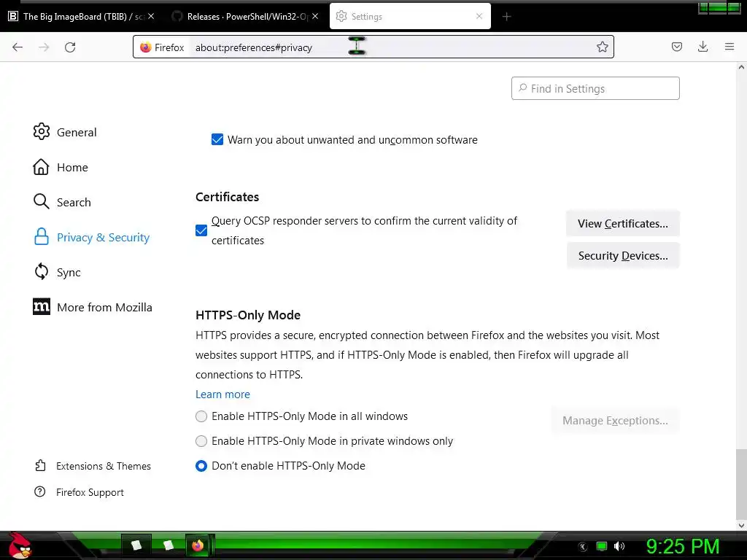The image size is (747, 560).
Task: Open the Sync settings category
Action: [69, 273]
